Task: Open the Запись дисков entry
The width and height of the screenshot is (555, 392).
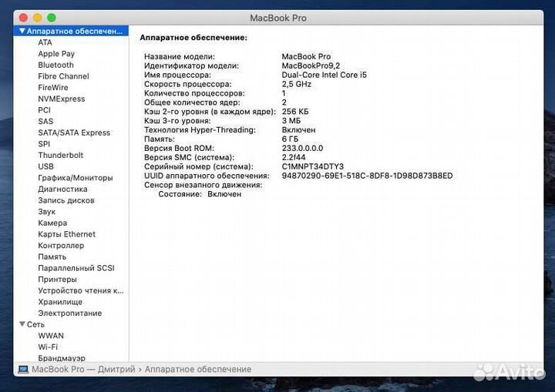Action: [x=66, y=200]
